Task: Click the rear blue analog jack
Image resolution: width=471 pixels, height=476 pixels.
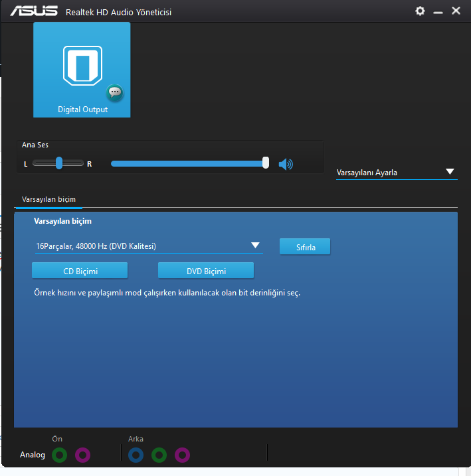Action: tap(136, 455)
